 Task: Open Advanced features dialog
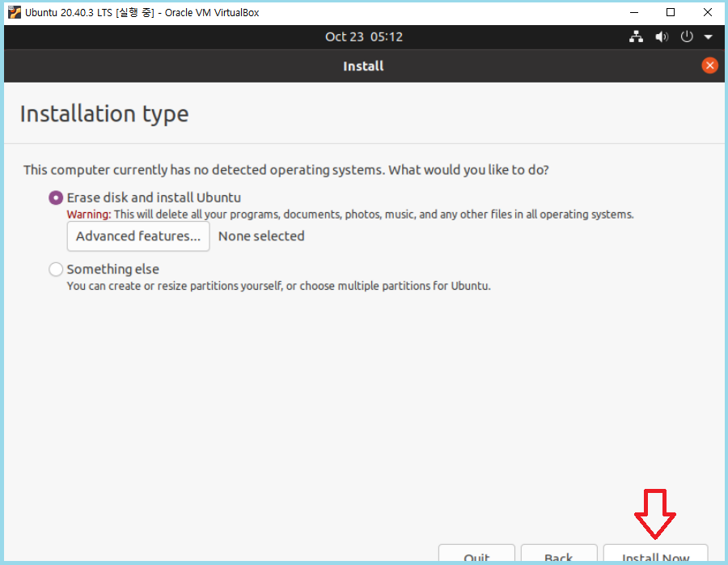click(x=138, y=236)
